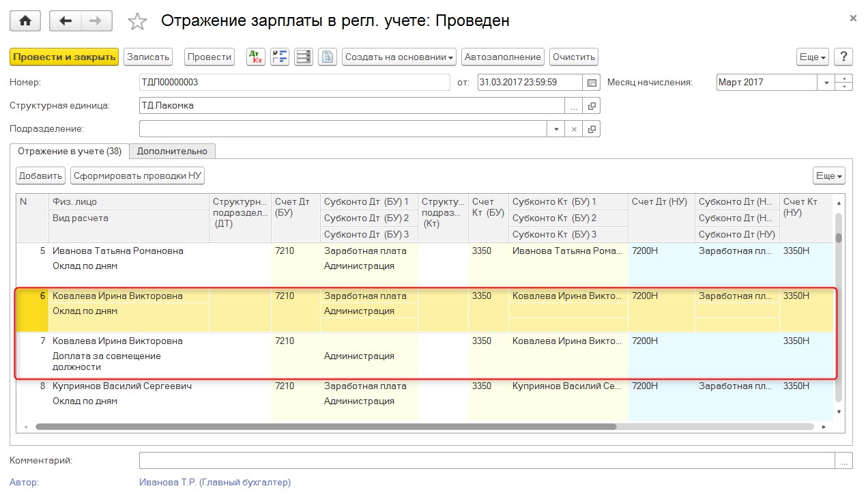Screen dimensions: 868x499
Task: Clear the Подразделение field with X
Action: [x=574, y=129]
